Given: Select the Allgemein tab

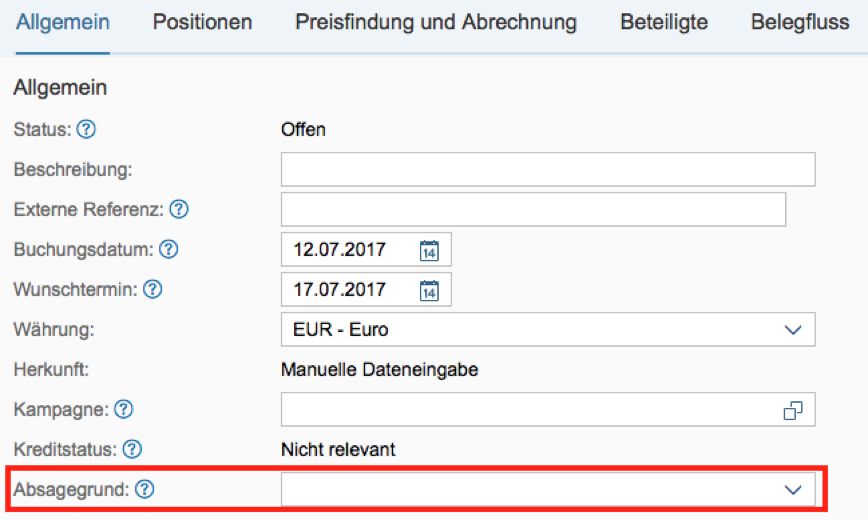Looking at the screenshot, I should (63, 22).
